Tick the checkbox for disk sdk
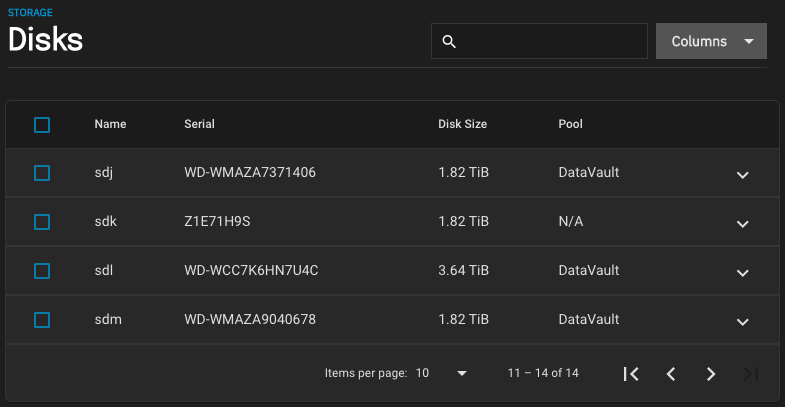 pos(42,222)
